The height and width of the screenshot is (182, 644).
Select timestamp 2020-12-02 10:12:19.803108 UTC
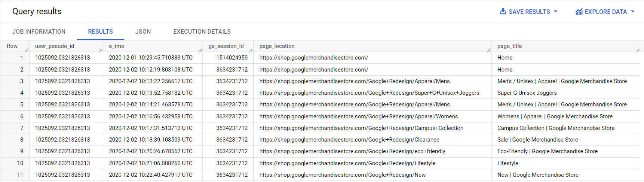coord(151,70)
